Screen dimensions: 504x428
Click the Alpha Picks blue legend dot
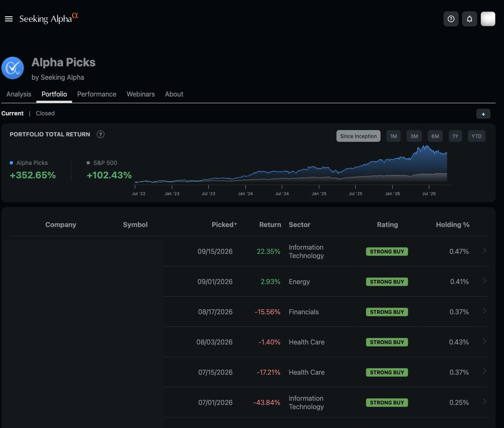[x=11, y=163]
